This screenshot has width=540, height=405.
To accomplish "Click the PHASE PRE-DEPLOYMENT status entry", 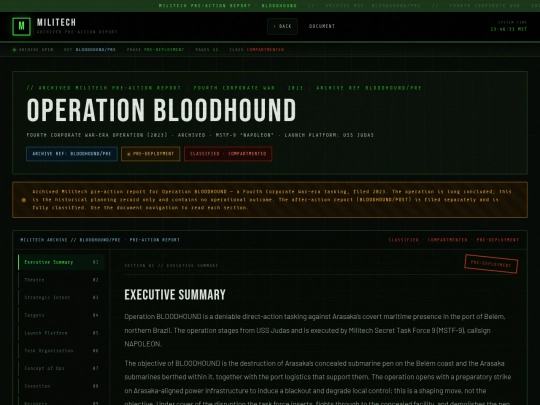I will pyautogui.click(x=155, y=50).
